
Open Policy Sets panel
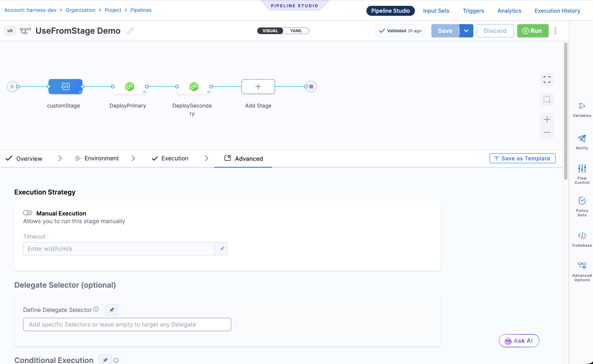pos(582,207)
